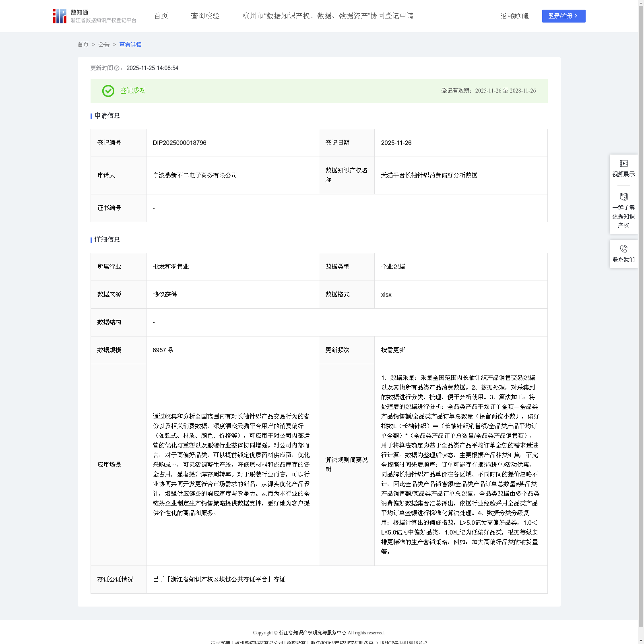Click the 天猫平台长袖针织消费偏好分析数据 title text
644x644 pixels.
[x=429, y=175]
